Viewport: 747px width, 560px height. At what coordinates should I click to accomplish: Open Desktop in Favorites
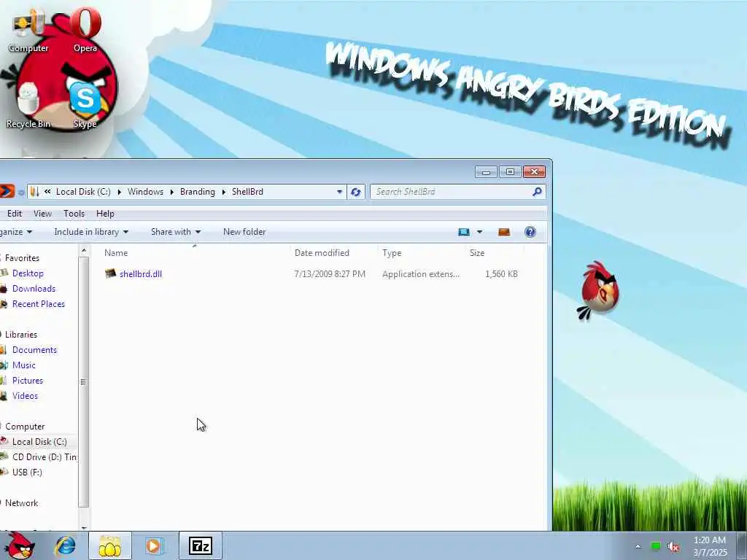28,273
